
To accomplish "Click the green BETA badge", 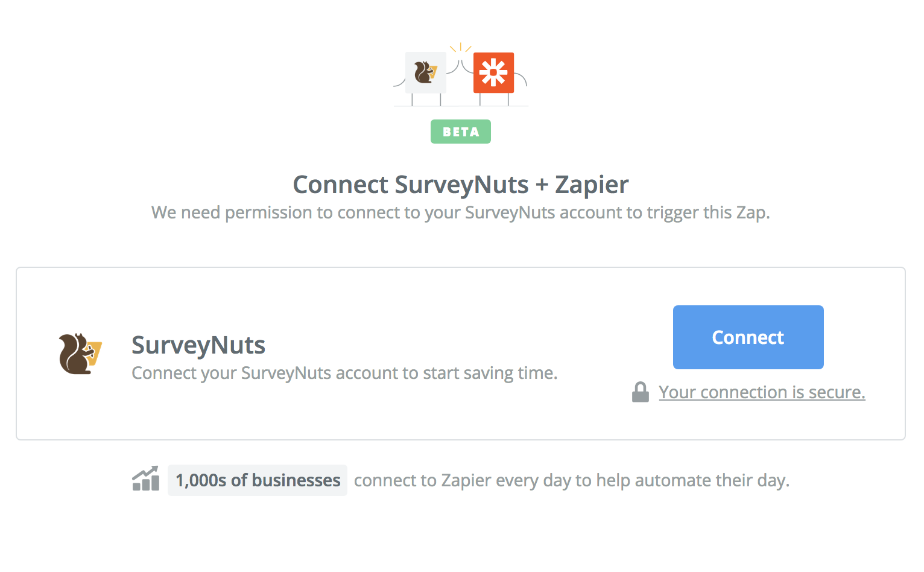I will pyautogui.click(x=460, y=131).
